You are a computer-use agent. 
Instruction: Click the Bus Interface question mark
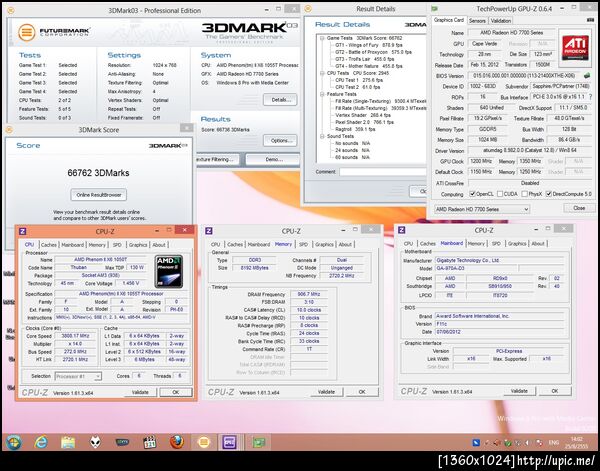point(590,97)
